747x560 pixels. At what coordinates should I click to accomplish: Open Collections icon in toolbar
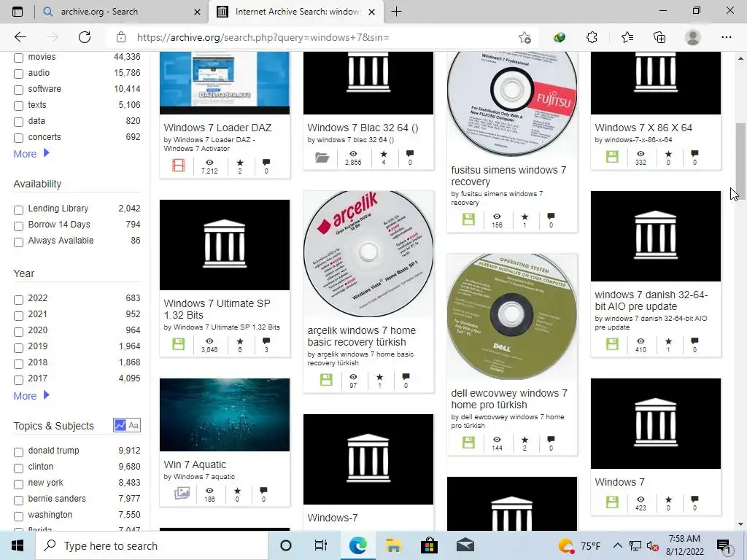[x=659, y=37]
